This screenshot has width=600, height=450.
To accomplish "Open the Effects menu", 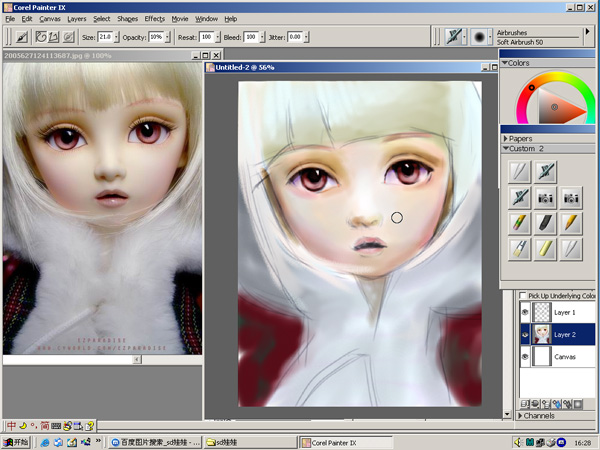I will [x=155, y=19].
